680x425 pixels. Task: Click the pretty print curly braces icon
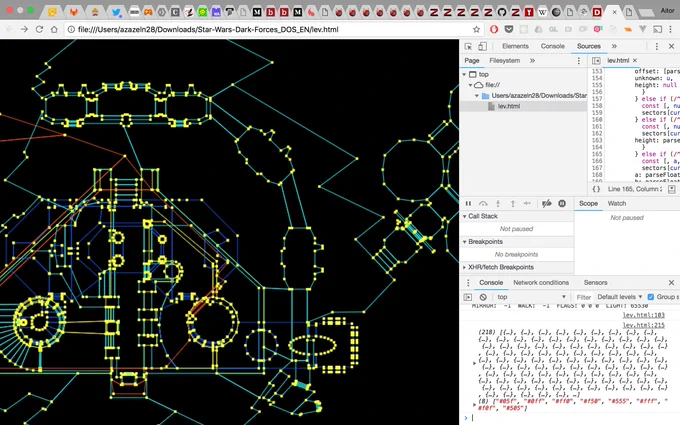(x=596, y=189)
